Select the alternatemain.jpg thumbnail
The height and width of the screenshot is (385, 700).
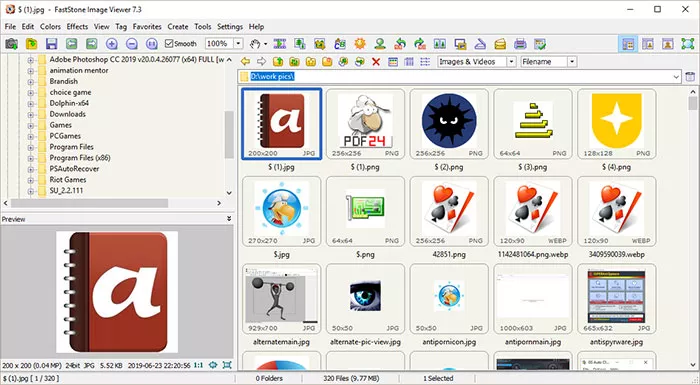[x=281, y=299]
